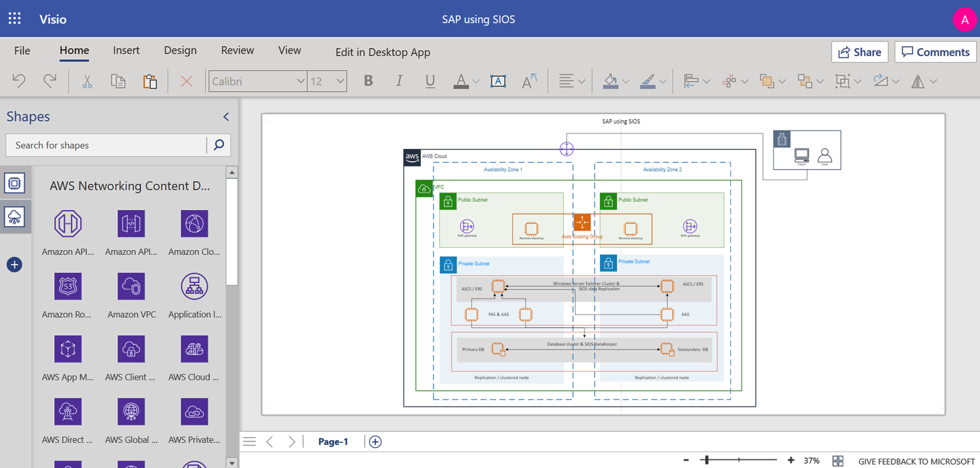Select the AWS Client shape
980x468 pixels.
coord(131,349)
